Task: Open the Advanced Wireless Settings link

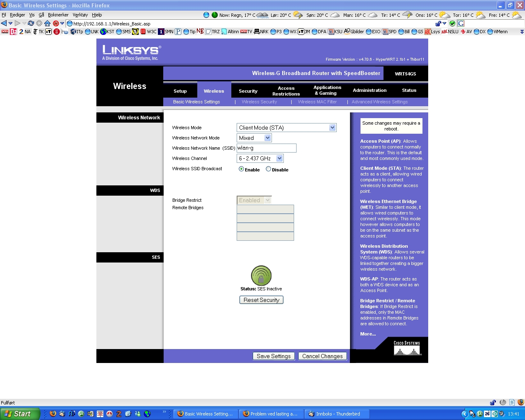Action: point(380,102)
